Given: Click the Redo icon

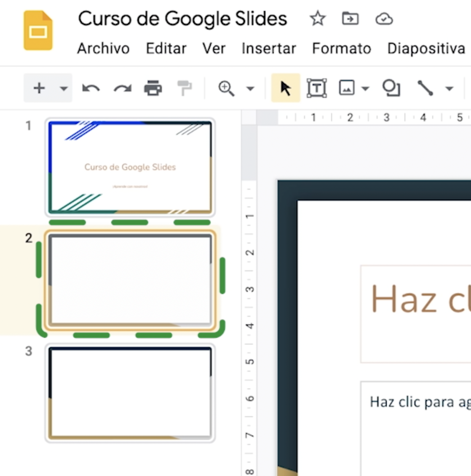Looking at the screenshot, I should (122, 88).
